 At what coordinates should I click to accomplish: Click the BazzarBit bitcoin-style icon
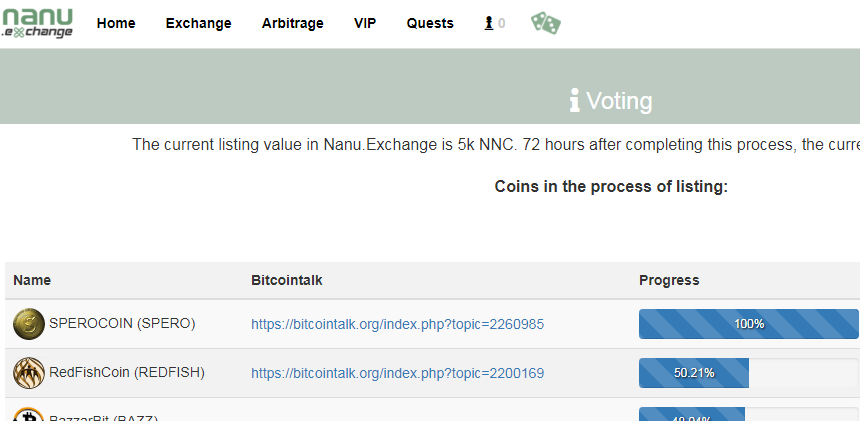click(29, 414)
